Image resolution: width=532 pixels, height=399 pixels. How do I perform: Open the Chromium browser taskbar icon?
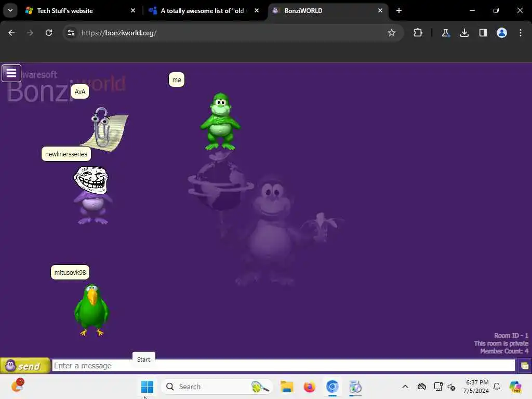coord(332,387)
